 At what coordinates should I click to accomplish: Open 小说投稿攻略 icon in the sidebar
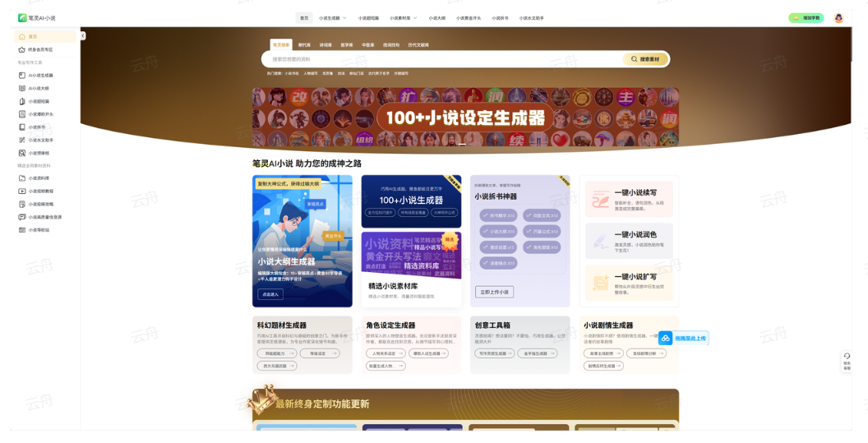click(22, 204)
